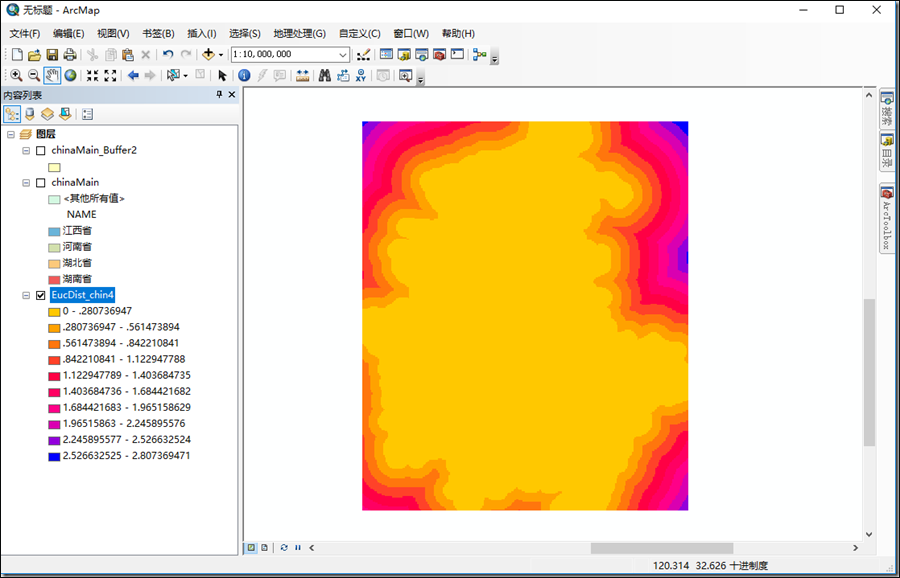Uncheck the EucDist_chin4 layer
Image resolution: width=900 pixels, height=578 pixels.
[x=40, y=295]
